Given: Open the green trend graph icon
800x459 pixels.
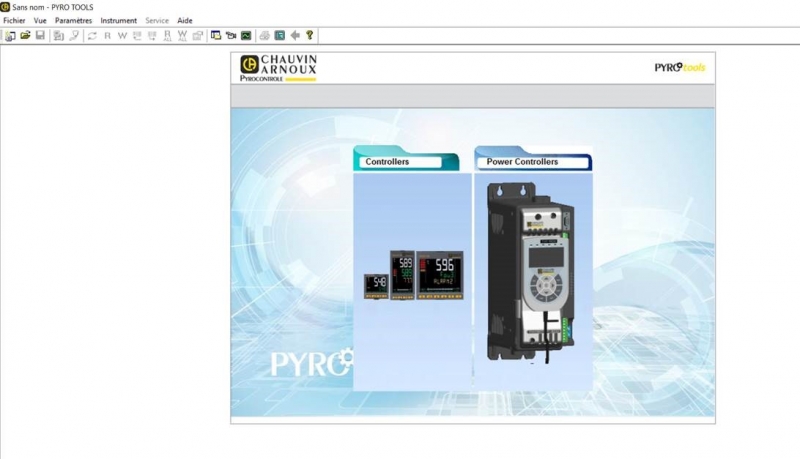Looking at the screenshot, I should (246, 36).
